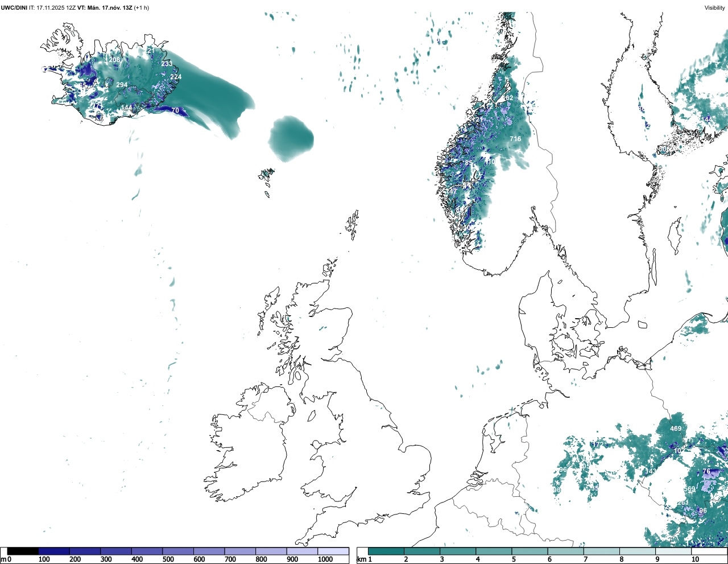
Task: Click the 'km 1' legend label
Action: point(365,559)
